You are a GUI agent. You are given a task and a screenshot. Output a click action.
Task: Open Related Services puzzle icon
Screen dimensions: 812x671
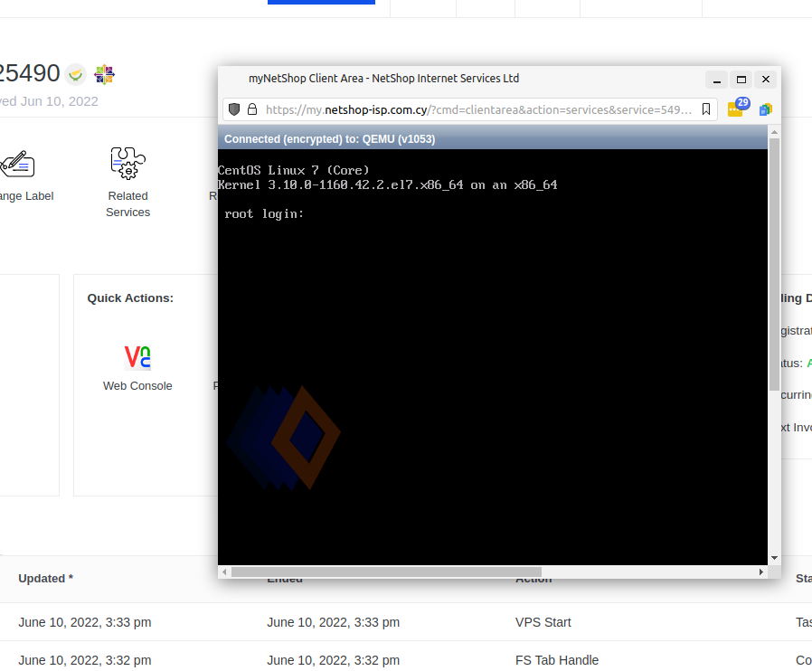click(x=127, y=164)
